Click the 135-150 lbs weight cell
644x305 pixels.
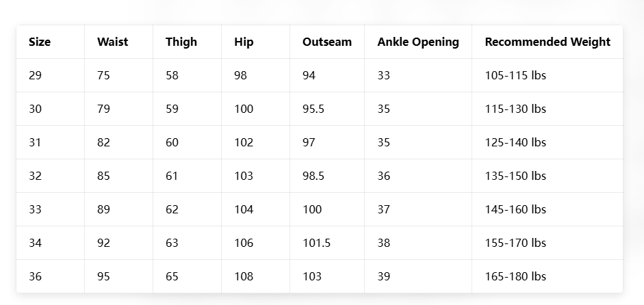click(x=515, y=176)
